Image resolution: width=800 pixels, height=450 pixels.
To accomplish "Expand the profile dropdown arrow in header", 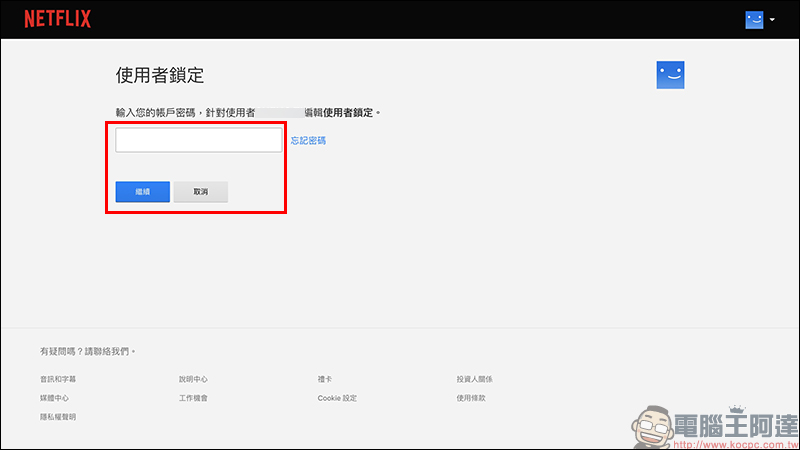I will 772,20.
